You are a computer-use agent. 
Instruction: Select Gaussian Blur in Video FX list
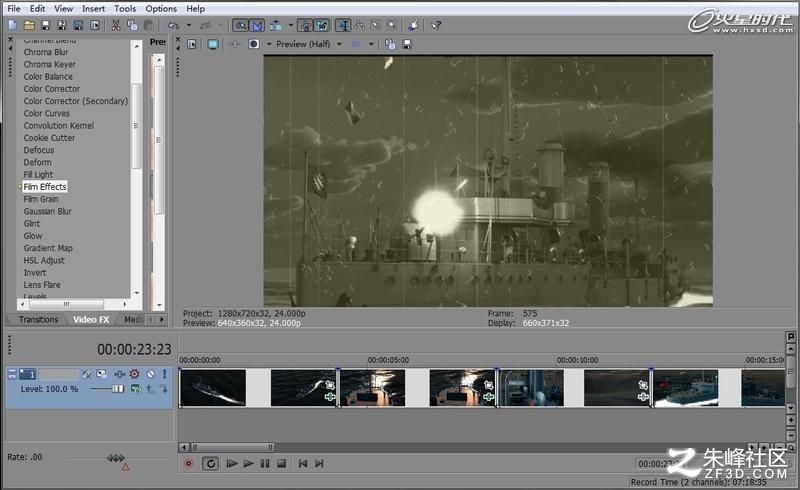47,211
